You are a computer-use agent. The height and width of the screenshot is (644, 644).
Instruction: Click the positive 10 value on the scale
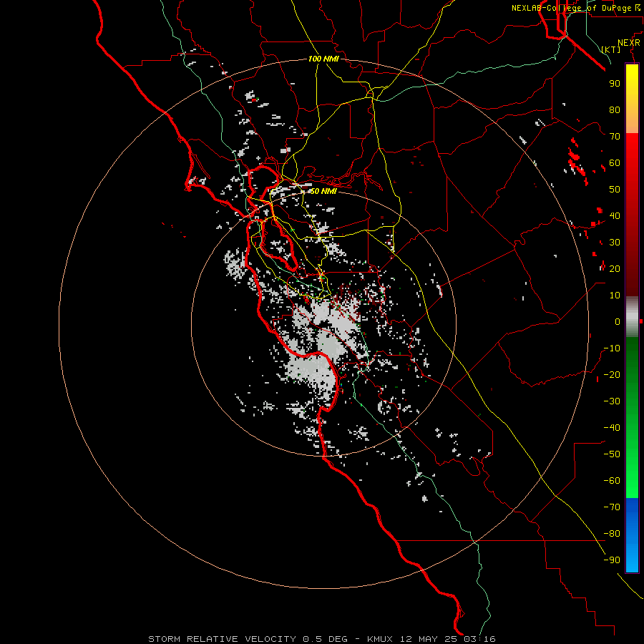tap(615, 296)
